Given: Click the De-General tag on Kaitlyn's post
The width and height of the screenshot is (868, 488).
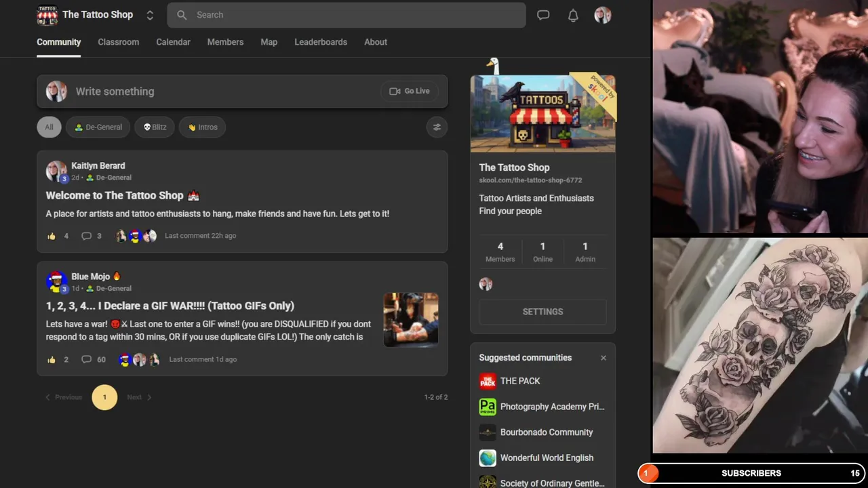Looking at the screenshot, I should point(108,178).
